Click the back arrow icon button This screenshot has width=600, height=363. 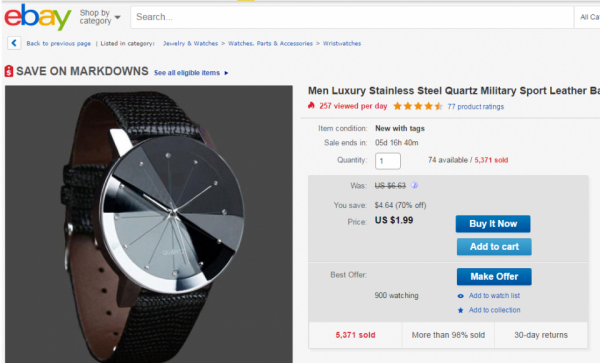pos(14,43)
